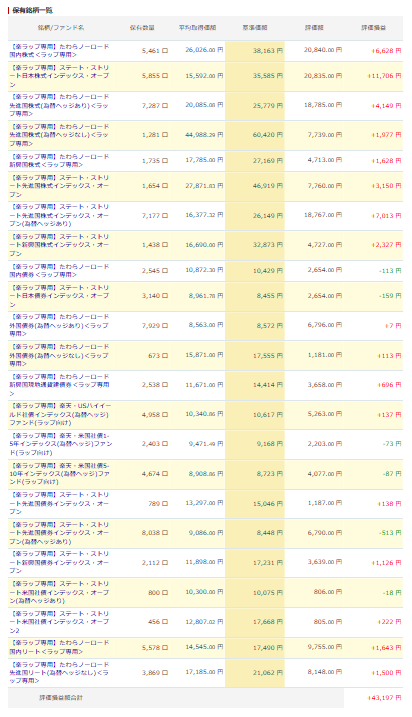412x717 pixels.
Task: Select loss value -87 円
Action: click(x=392, y=474)
